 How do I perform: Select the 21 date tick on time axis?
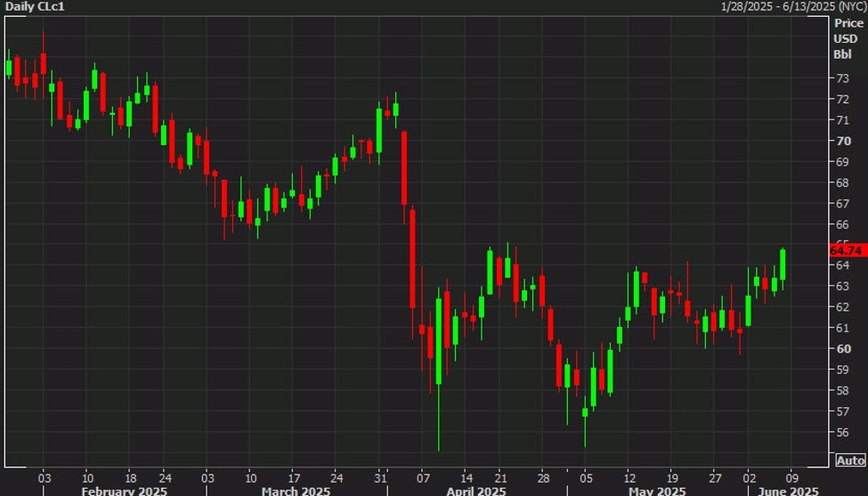coord(501,476)
